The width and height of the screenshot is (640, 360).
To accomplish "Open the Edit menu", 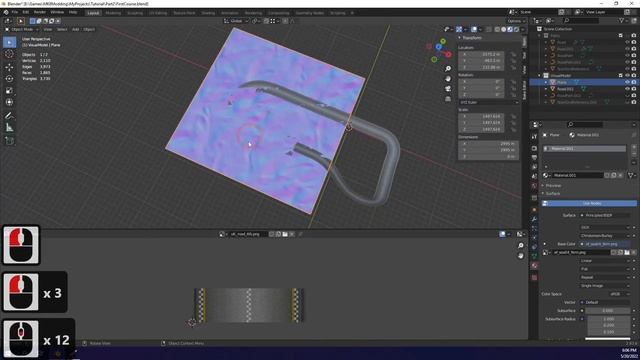I will point(26,13).
